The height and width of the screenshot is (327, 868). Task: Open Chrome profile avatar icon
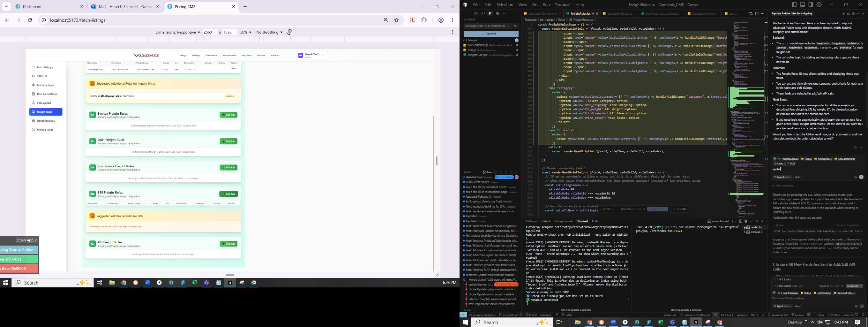[x=441, y=20]
